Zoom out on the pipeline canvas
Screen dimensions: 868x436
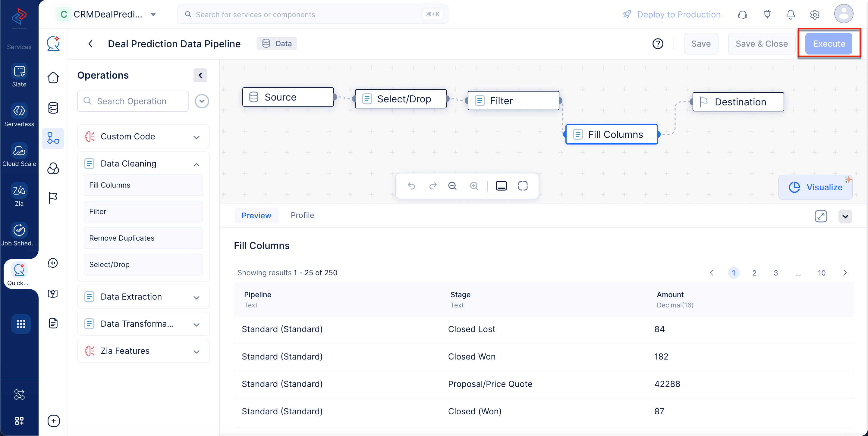click(452, 186)
